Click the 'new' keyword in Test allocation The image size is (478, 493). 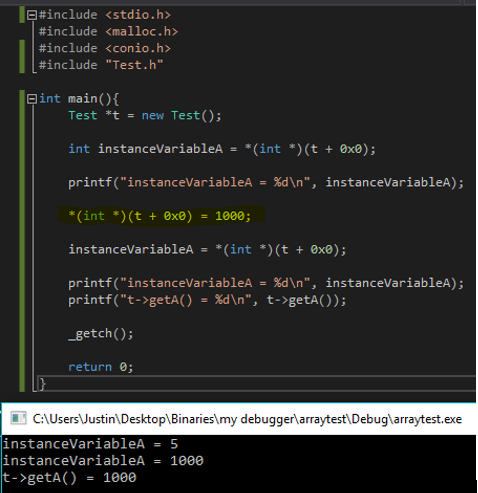[x=153, y=115]
